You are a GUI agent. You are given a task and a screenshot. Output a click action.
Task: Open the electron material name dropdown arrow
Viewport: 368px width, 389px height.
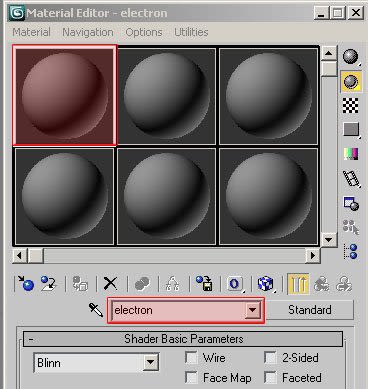(x=252, y=310)
